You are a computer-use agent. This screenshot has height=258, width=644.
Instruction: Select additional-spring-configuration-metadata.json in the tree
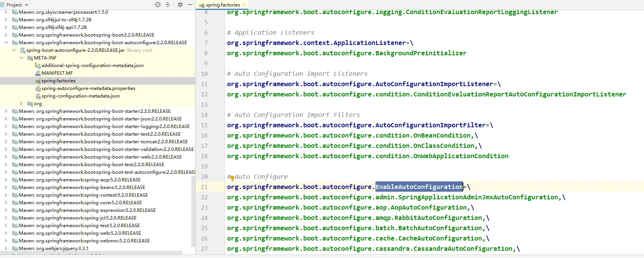point(92,66)
